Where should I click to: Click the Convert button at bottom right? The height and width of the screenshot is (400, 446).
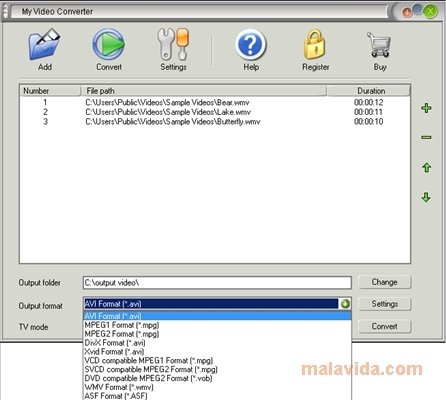[385, 326]
